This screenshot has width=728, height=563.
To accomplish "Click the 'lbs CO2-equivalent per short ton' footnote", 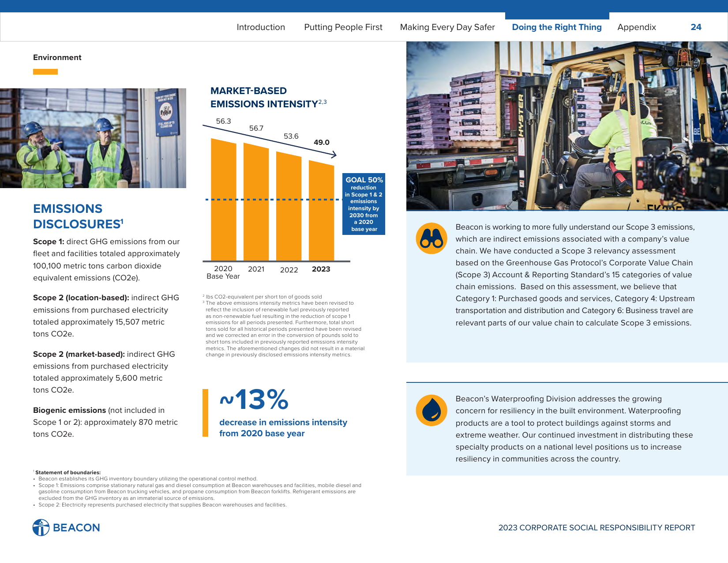I will 263,297.
